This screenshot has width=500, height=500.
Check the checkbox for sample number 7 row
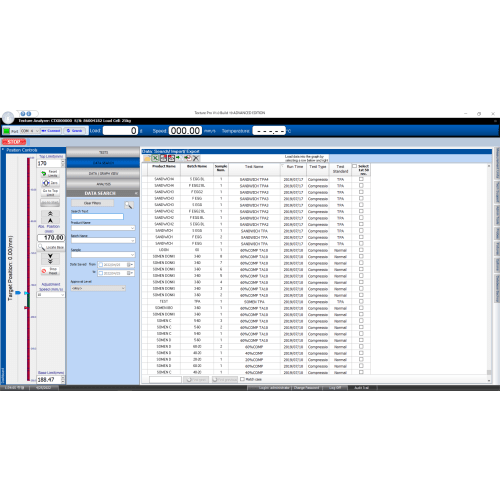361,263
